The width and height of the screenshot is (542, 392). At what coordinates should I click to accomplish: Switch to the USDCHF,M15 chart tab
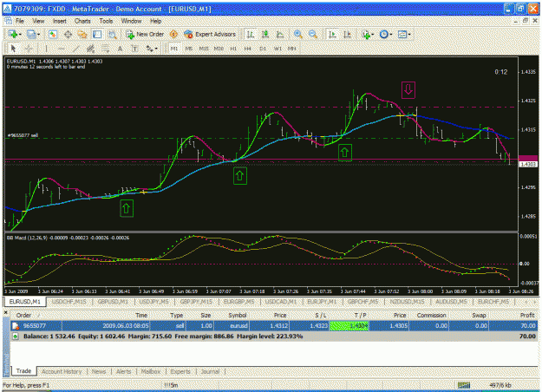point(69,302)
